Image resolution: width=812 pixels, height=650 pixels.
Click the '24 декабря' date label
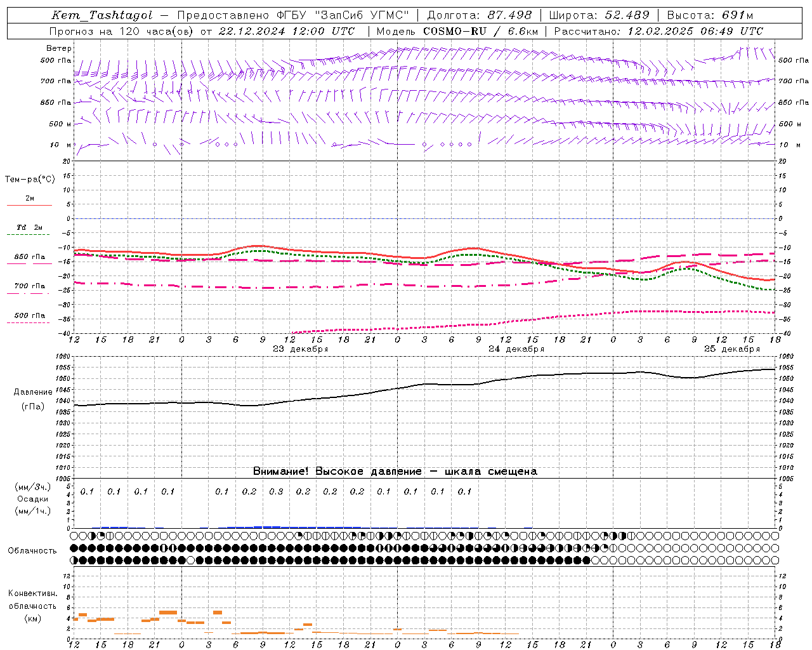click(516, 349)
